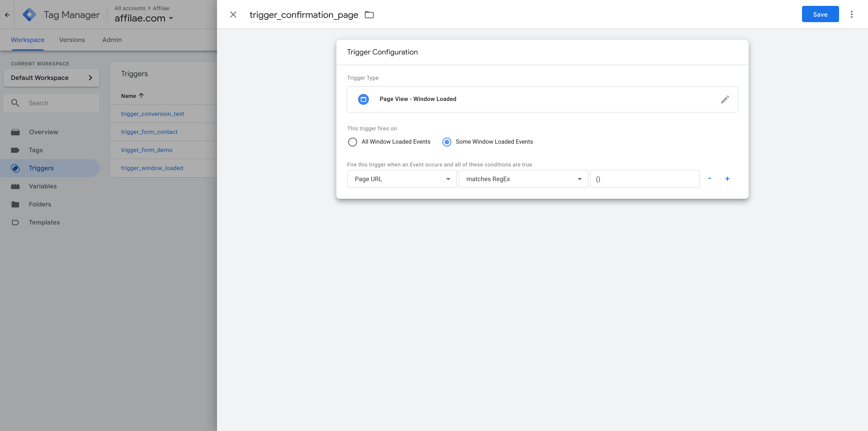Image resolution: width=868 pixels, height=431 pixels.
Task: Select Some Window Loaded Events radio
Action: (x=447, y=142)
